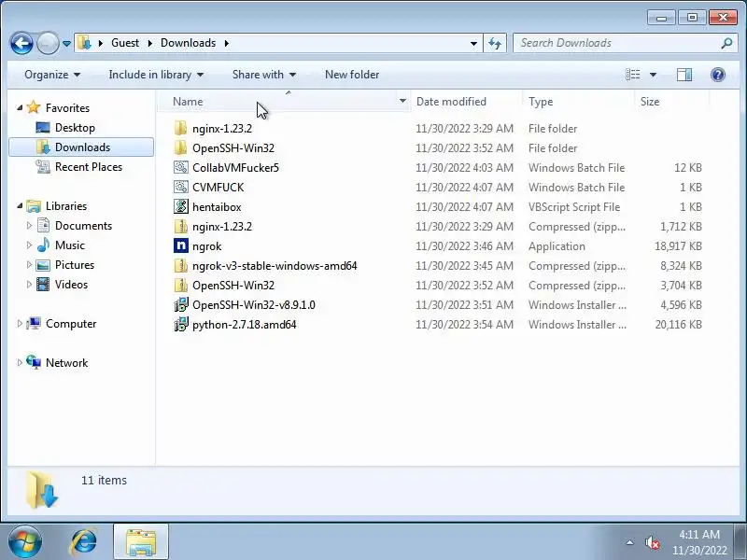The height and width of the screenshot is (560, 747).
Task: Show hidden tray icons arrow
Action: 629,542
